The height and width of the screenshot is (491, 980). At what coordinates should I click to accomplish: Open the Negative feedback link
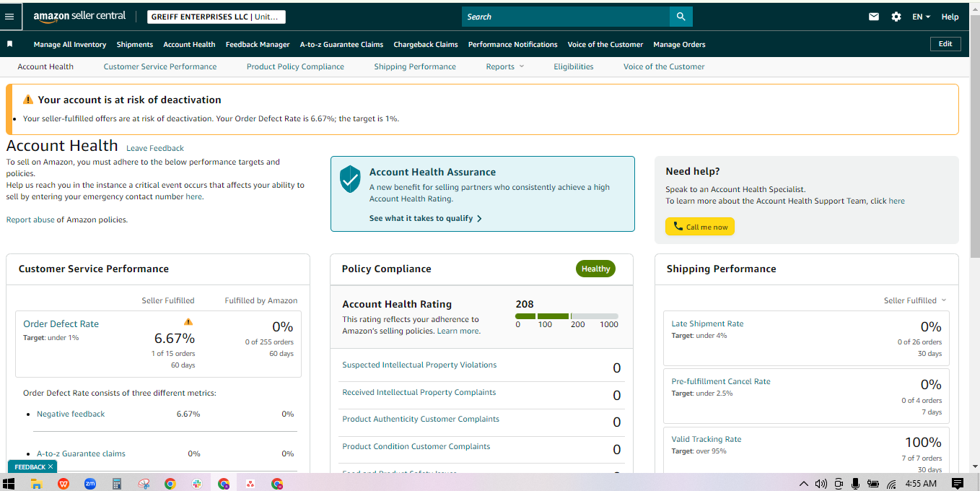tap(71, 414)
